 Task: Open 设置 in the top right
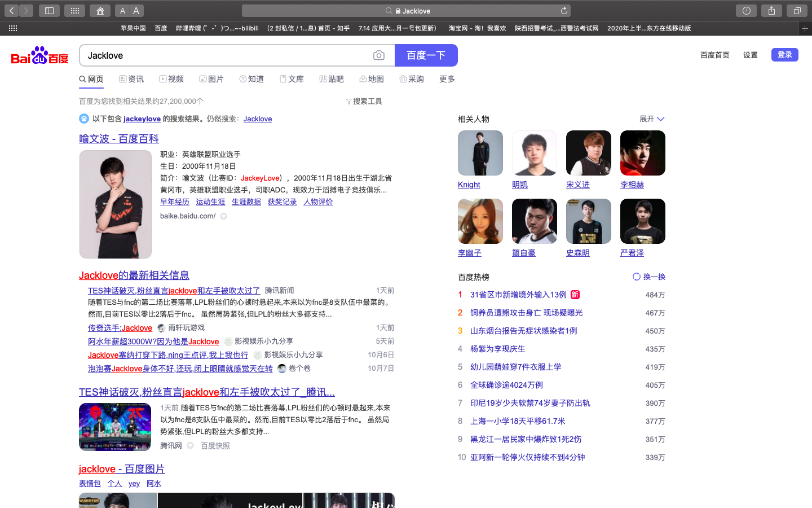[x=751, y=55]
